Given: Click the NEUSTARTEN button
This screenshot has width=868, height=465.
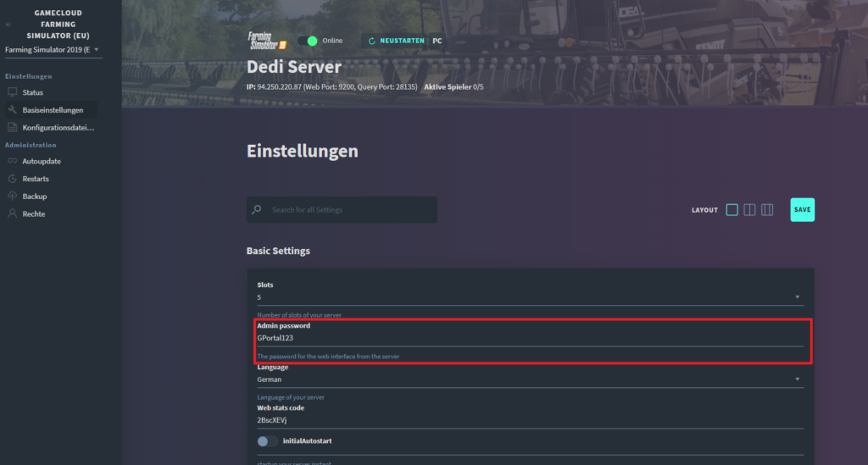Looking at the screenshot, I should [x=397, y=41].
